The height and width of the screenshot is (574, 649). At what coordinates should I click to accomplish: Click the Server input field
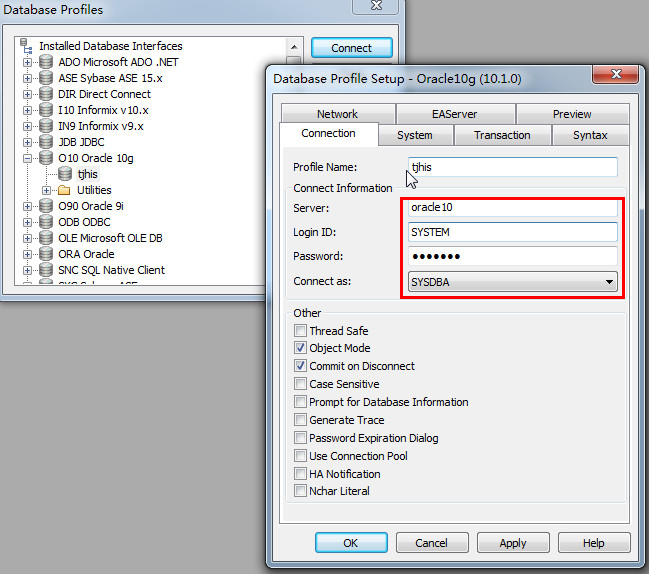pos(512,207)
